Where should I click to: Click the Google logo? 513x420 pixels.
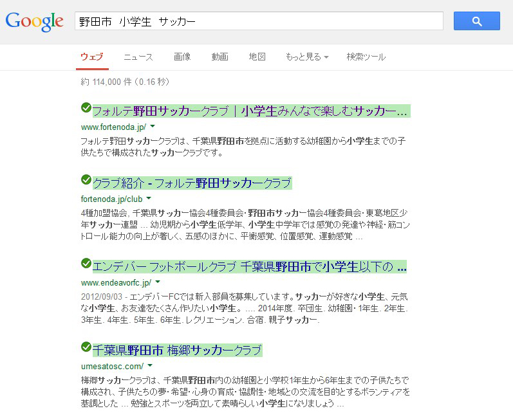point(35,21)
